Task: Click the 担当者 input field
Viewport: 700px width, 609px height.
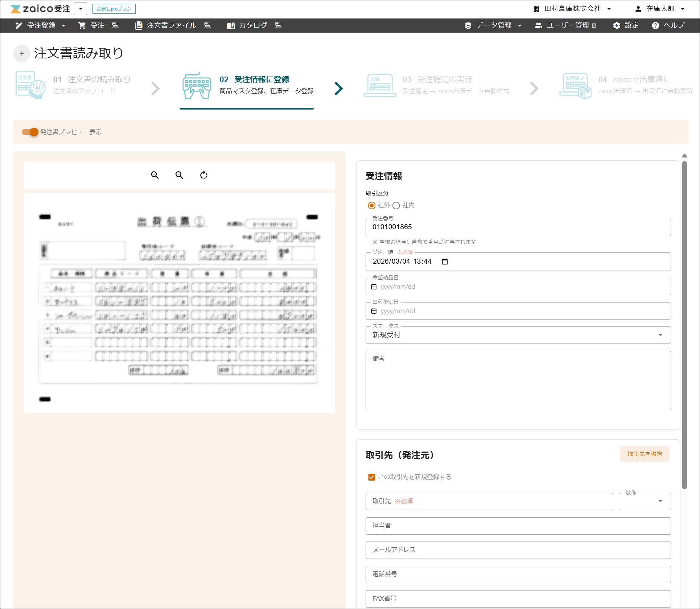Action: (518, 526)
